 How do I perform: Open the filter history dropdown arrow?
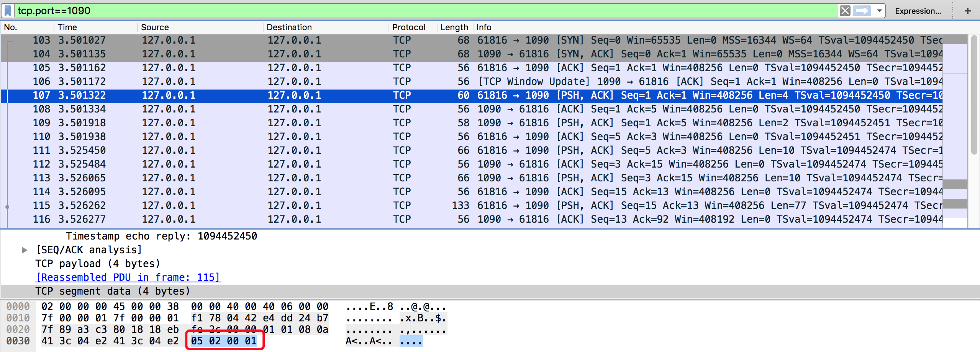879,11
